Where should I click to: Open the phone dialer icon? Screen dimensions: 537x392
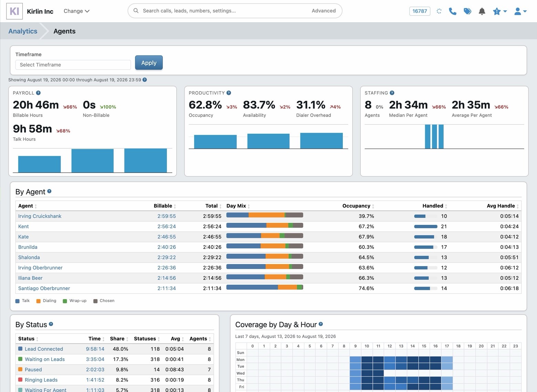(x=453, y=11)
